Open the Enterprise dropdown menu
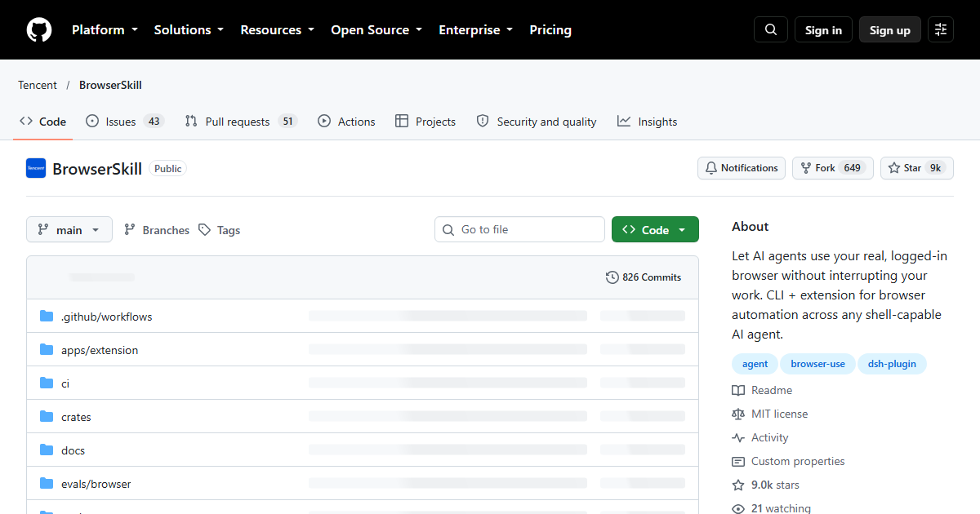Image resolution: width=980 pixels, height=514 pixels. [476, 30]
